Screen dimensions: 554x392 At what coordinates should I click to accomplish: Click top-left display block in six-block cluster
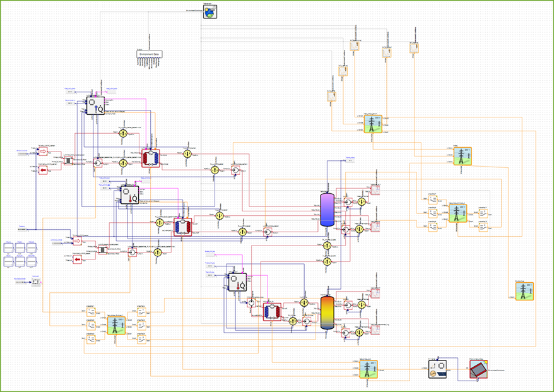[x=8, y=247]
